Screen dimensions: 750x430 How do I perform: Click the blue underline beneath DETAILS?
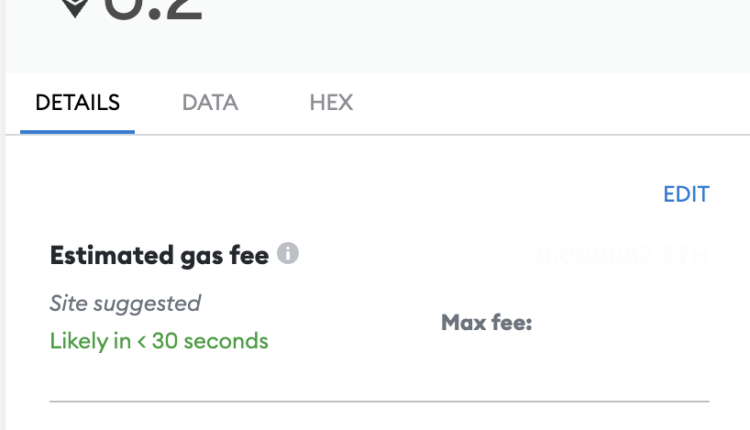tap(77, 131)
